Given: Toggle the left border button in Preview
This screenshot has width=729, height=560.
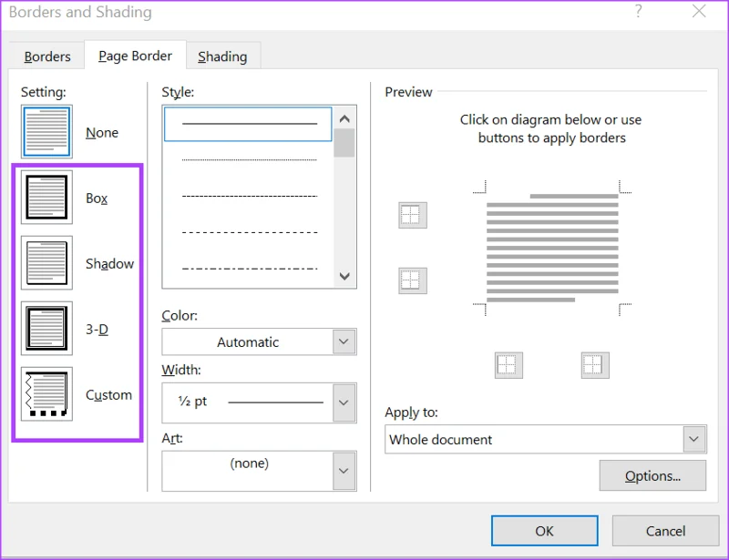Looking at the screenshot, I should [x=508, y=365].
